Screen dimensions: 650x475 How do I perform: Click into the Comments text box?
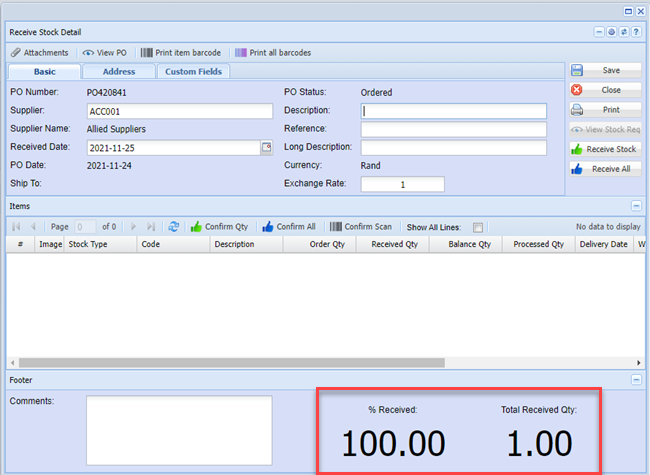(x=179, y=430)
